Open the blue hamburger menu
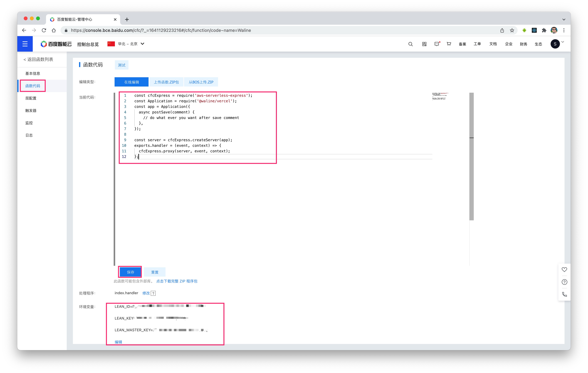The height and width of the screenshot is (373, 588). [25, 44]
